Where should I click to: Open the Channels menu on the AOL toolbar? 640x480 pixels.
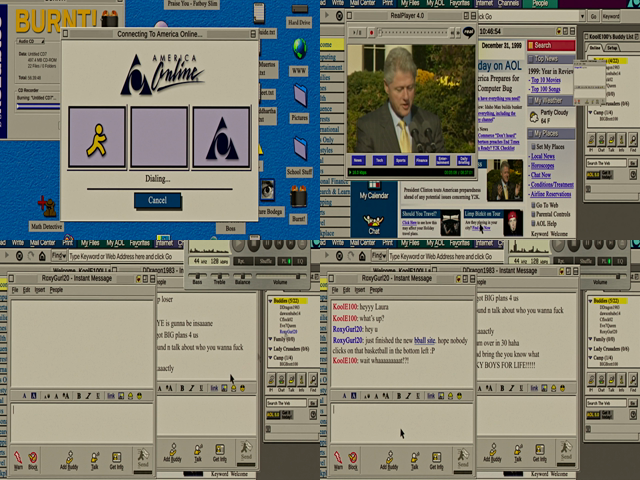[509, 3]
